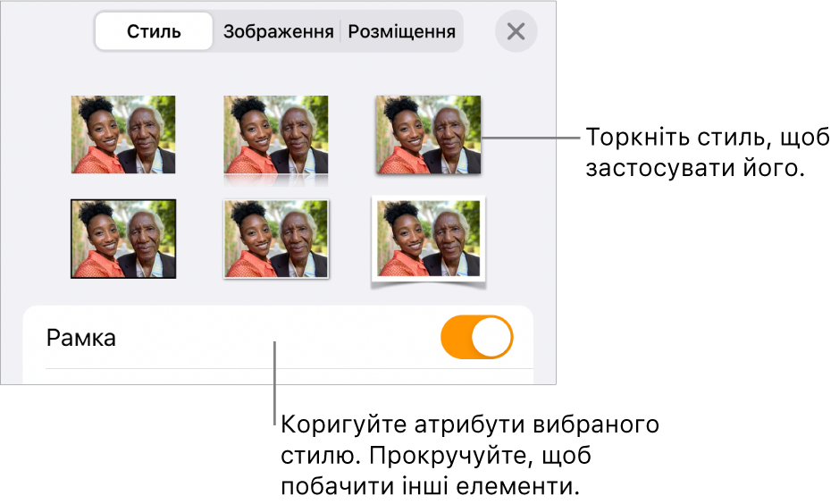Apply the thick white frame with curved shadow

tap(428, 241)
